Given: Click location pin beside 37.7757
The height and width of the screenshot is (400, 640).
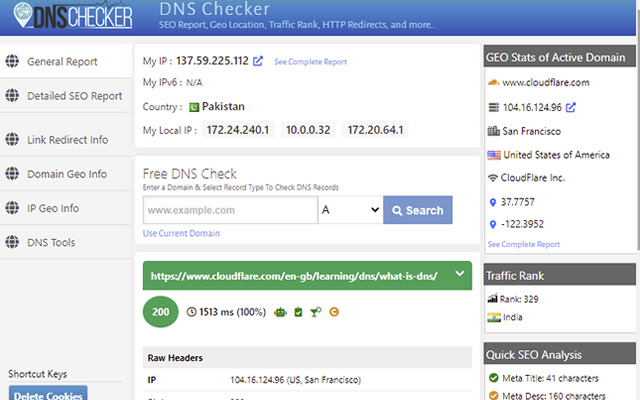Looking at the screenshot, I should pyautogui.click(x=493, y=202).
